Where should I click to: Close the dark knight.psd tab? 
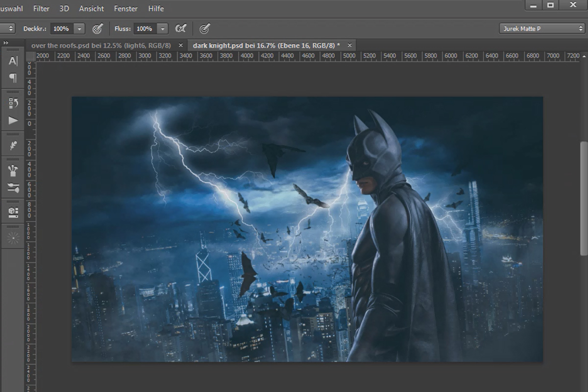(x=350, y=45)
